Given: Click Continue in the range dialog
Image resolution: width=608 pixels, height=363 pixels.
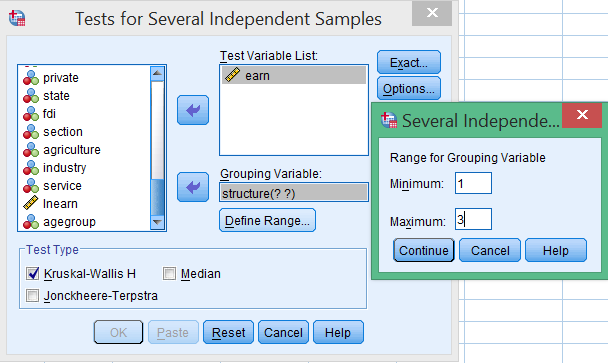Looking at the screenshot, I should pos(423,250).
